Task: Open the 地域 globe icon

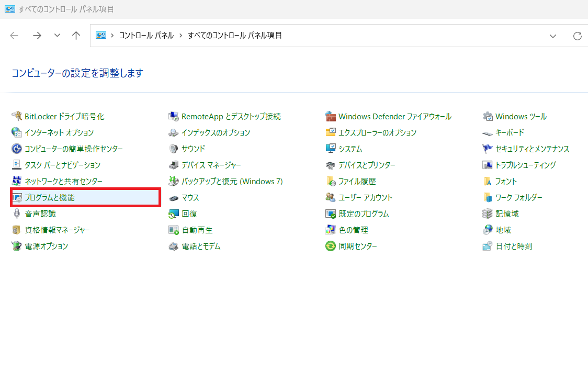Action: (488, 230)
